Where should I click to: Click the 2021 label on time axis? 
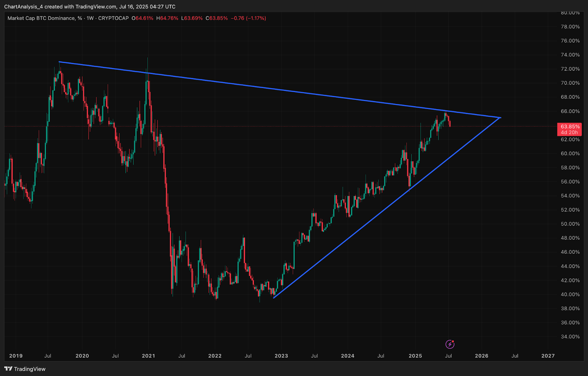[x=148, y=355]
